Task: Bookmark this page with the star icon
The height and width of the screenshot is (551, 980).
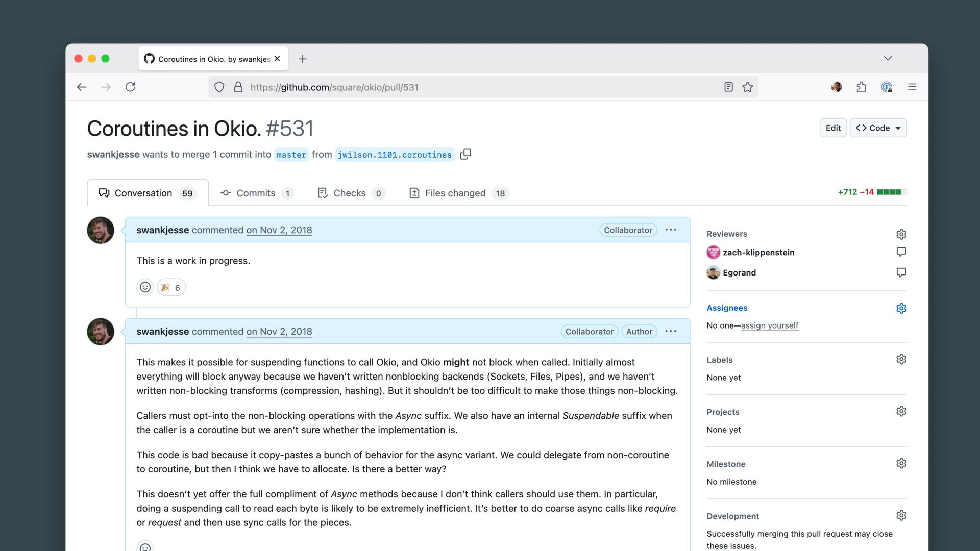Action: pos(748,87)
